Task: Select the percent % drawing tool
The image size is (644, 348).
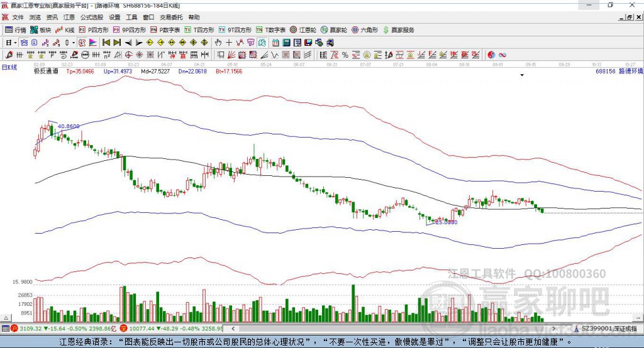Action: coord(345,55)
